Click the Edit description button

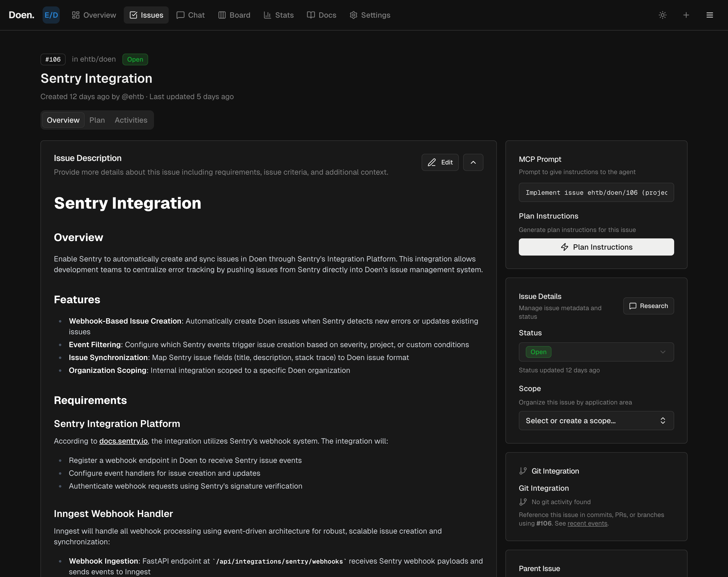pyautogui.click(x=440, y=162)
